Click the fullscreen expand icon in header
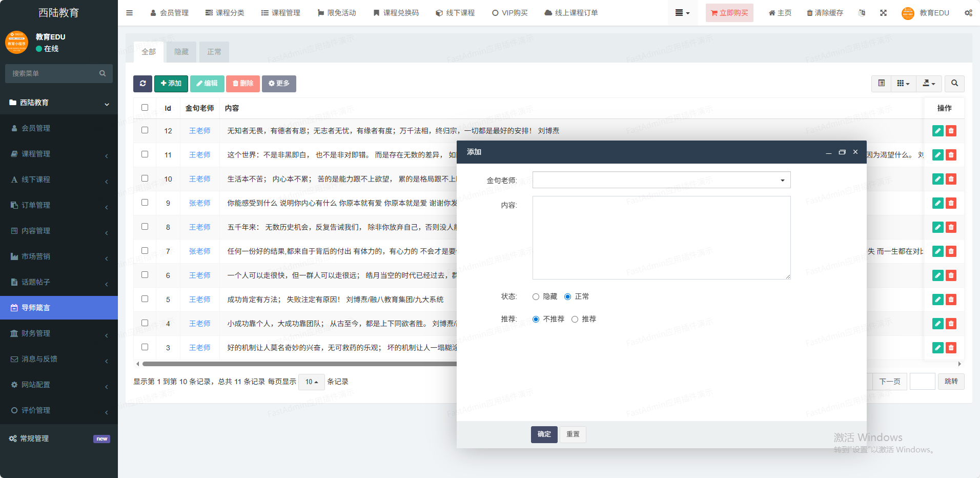The width and height of the screenshot is (980, 478). [x=884, y=13]
